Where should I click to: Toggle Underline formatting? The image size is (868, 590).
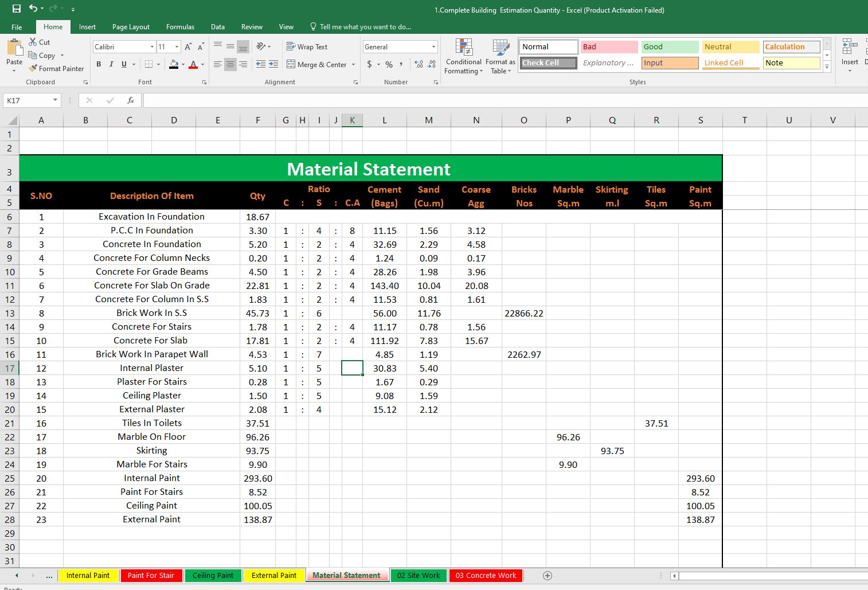124,64
